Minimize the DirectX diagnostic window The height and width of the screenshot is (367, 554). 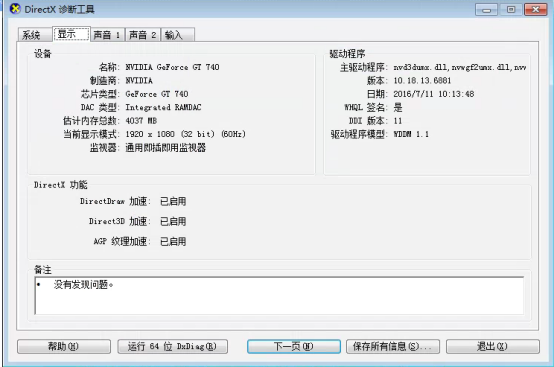coord(486,10)
